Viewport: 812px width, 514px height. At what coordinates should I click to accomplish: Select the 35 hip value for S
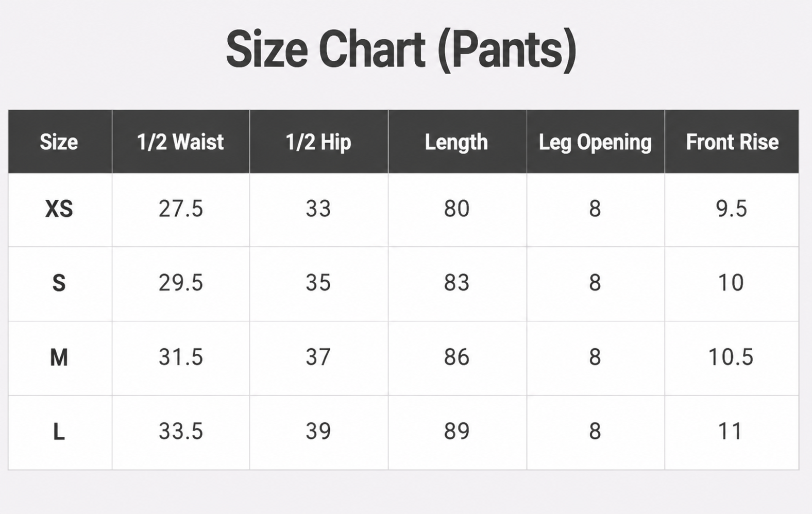tap(318, 283)
